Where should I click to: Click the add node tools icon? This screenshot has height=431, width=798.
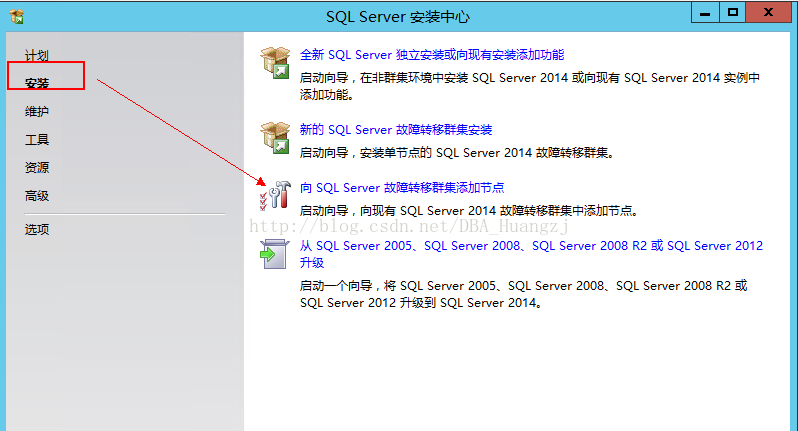[275, 196]
